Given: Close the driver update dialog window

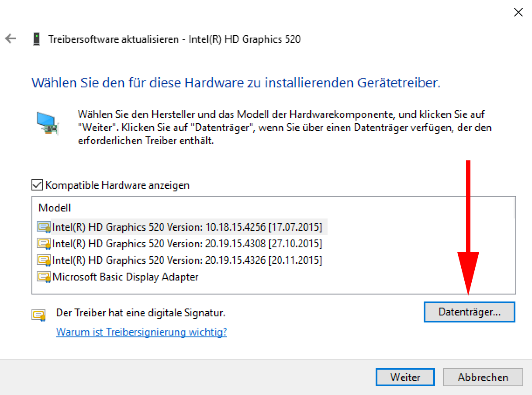Looking at the screenshot, I should tap(518, 13).
